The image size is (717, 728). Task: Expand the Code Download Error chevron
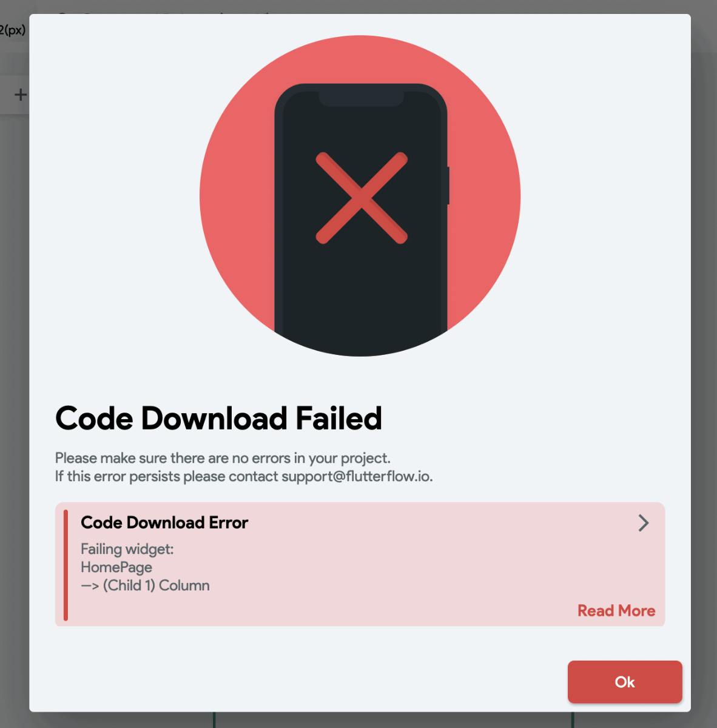tap(644, 523)
